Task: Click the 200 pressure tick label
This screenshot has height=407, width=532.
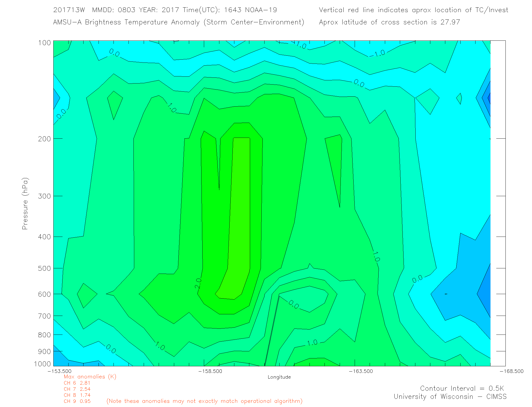Action: click(44, 139)
